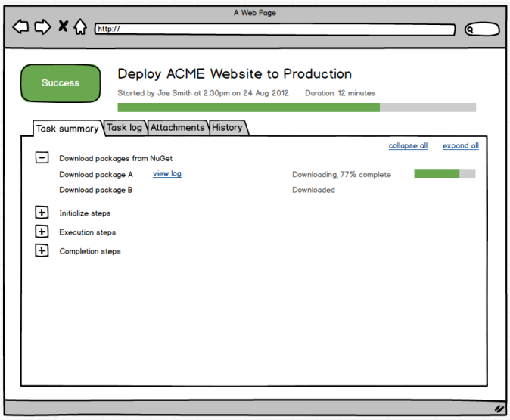Open view log for package A
This screenshot has height=420, width=510.
click(166, 173)
